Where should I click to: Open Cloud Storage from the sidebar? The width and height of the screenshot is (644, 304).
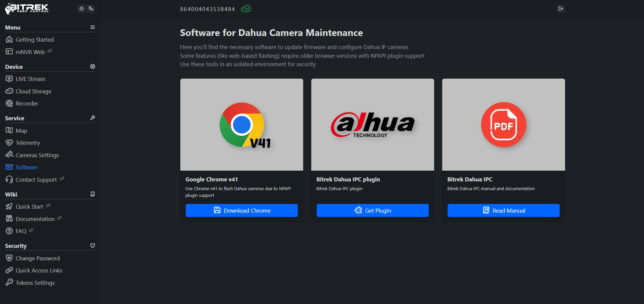[33, 91]
